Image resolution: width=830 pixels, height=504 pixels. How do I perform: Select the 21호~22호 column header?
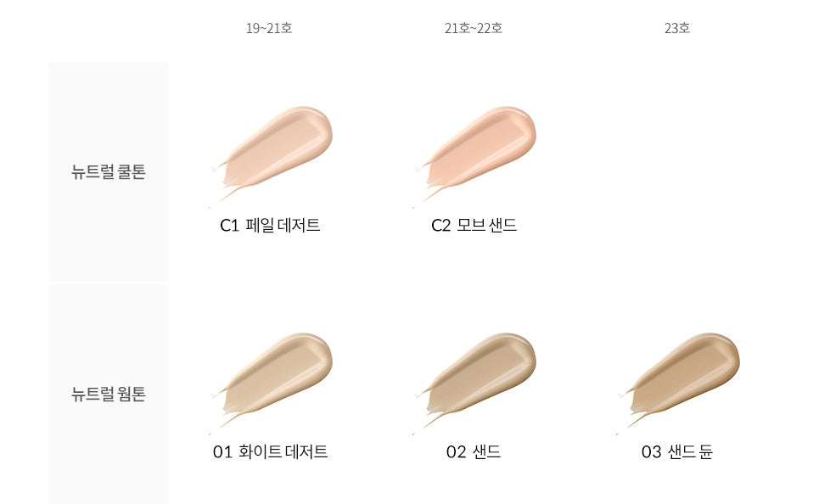474,28
